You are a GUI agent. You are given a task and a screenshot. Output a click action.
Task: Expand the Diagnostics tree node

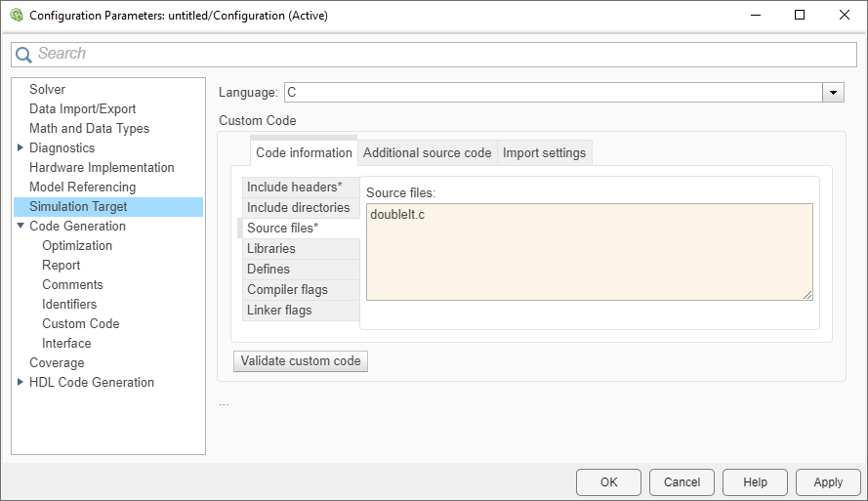[x=21, y=148]
